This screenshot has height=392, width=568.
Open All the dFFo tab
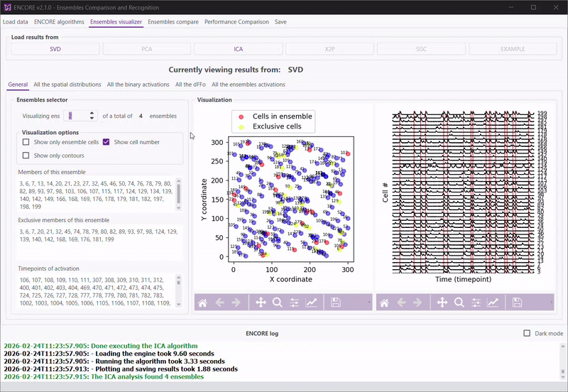(x=190, y=85)
